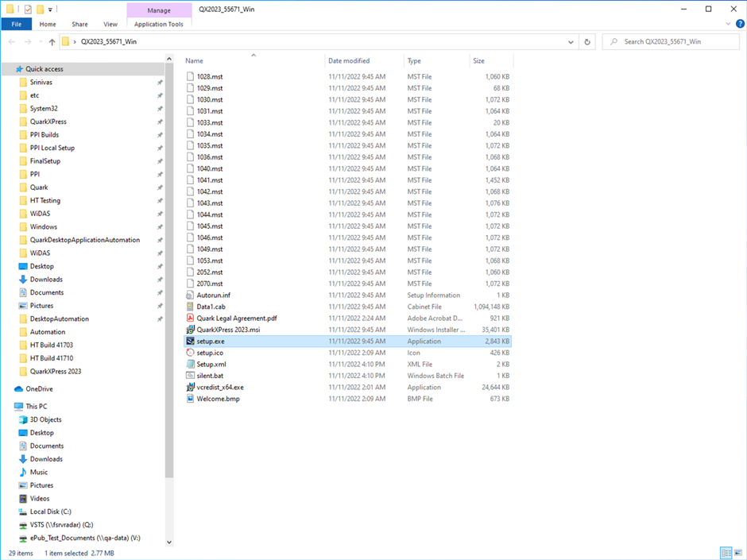Select the vcredist_x64.exe application icon
Screen dimensions: 747x560
click(x=190, y=387)
